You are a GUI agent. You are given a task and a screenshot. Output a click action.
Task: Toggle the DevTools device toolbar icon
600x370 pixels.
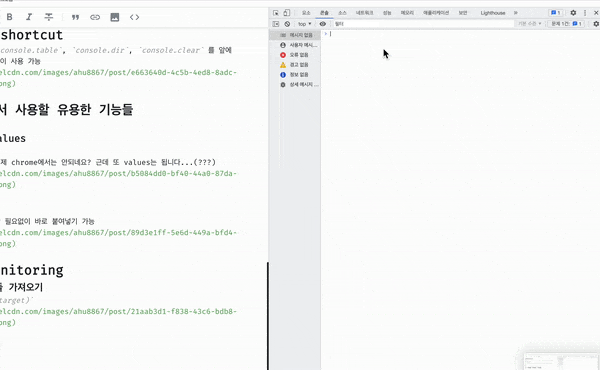[287, 13]
